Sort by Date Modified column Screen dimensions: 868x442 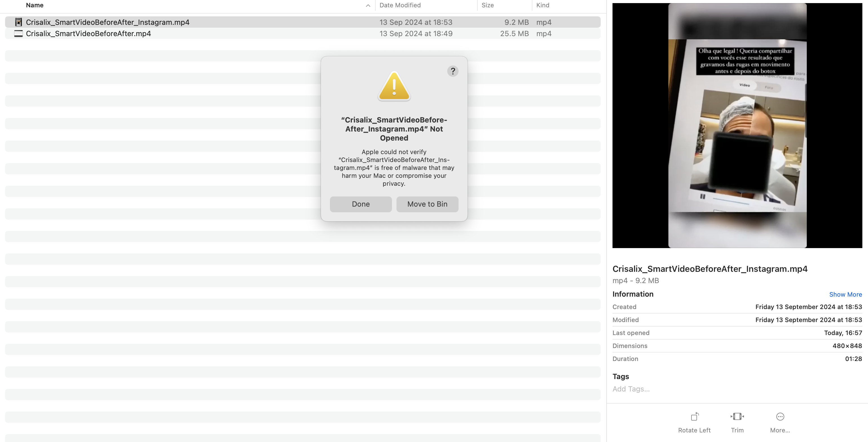(400, 5)
